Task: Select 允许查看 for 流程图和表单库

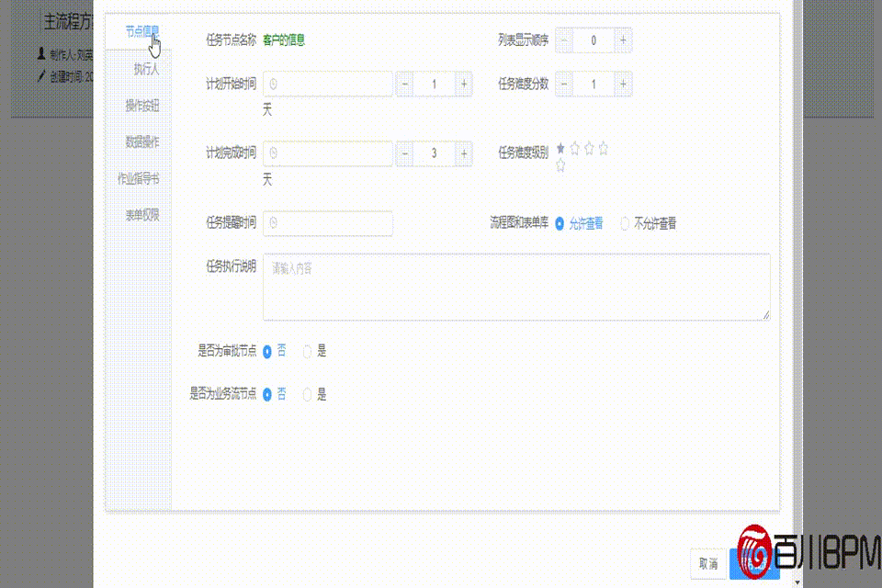Action: [x=580, y=223]
